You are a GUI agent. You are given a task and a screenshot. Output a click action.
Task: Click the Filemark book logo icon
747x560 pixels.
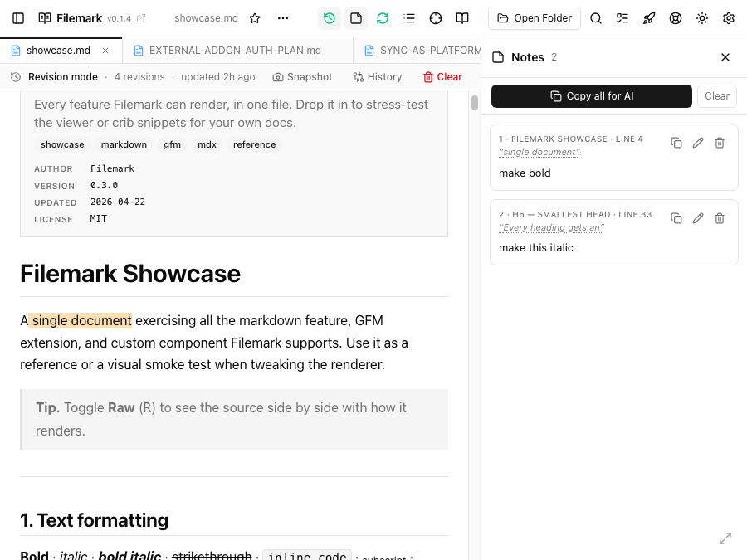[x=45, y=18]
